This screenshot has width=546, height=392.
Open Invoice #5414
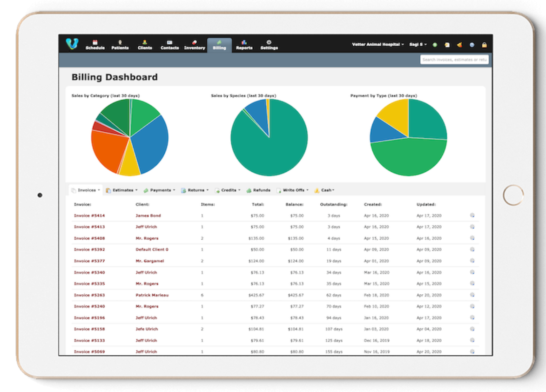coord(89,216)
